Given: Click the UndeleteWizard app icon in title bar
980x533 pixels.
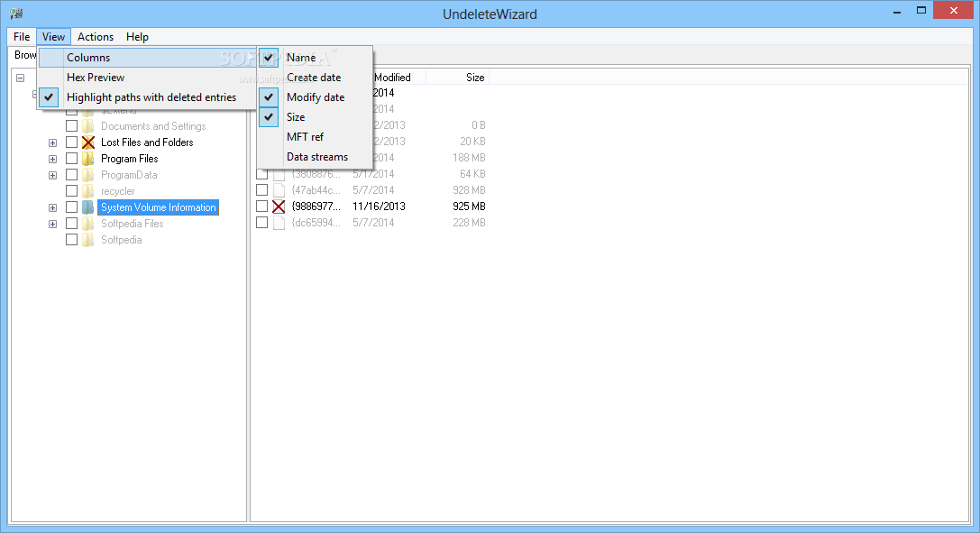Looking at the screenshot, I should coord(16,14).
